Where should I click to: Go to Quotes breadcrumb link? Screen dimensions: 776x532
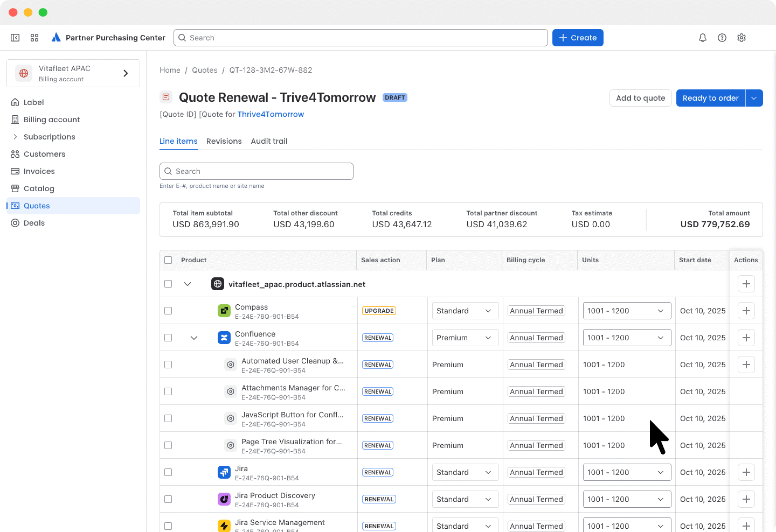click(x=205, y=70)
